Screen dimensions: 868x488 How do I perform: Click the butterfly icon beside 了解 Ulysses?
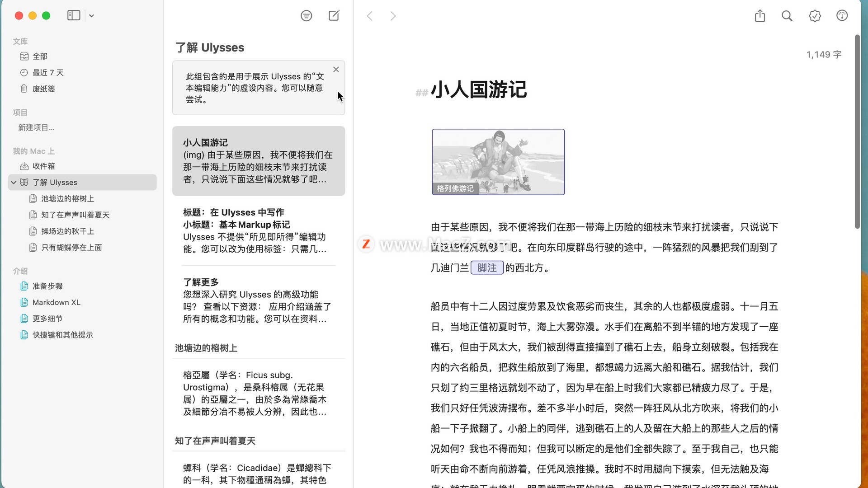24,183
